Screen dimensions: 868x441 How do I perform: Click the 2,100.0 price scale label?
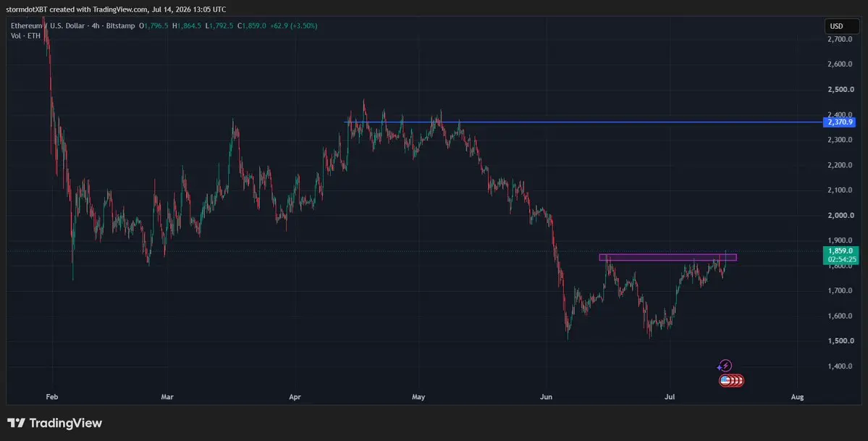click(x=840, y=190)
